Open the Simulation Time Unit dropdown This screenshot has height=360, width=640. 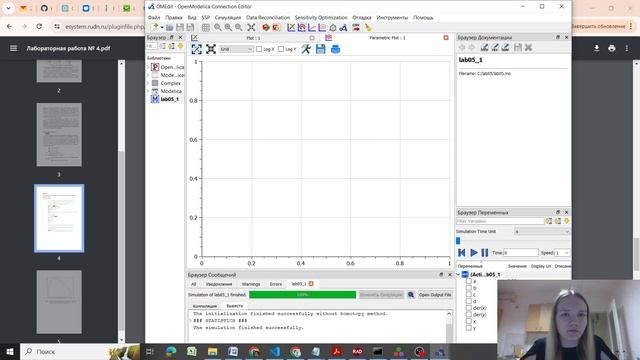point(542,231)
